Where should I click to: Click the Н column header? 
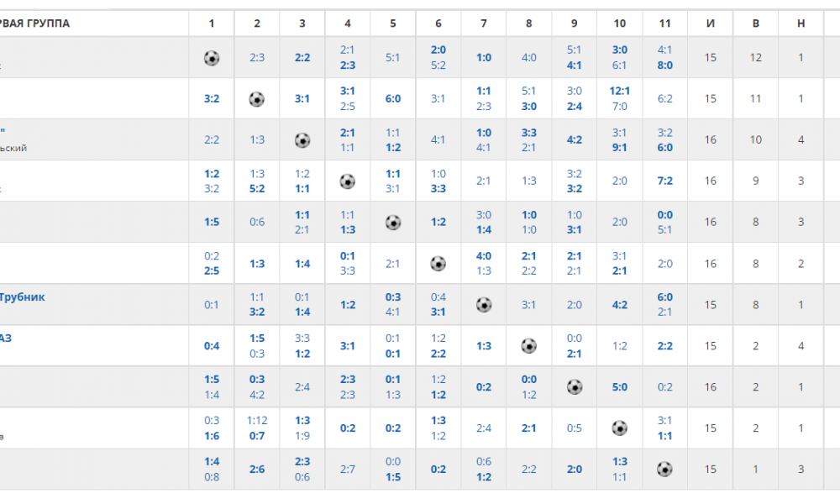(801, 24)
